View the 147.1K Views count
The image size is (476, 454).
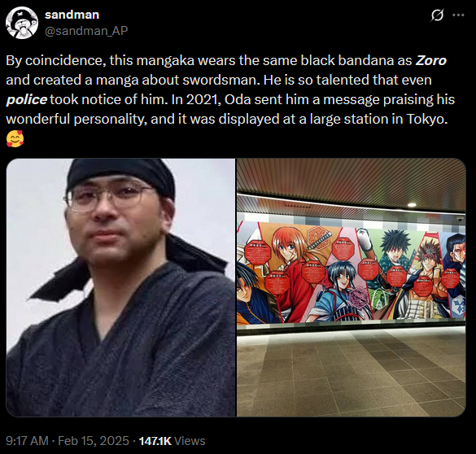[x=172, y=441]
